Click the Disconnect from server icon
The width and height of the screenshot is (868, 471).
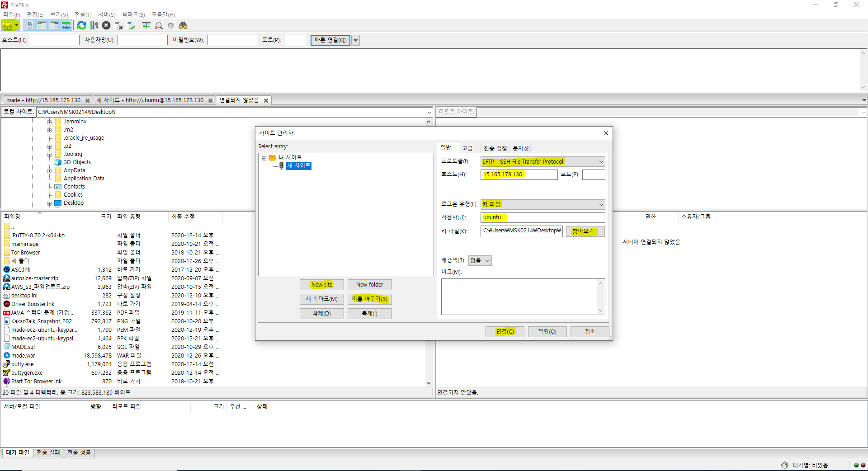(119, 25)
